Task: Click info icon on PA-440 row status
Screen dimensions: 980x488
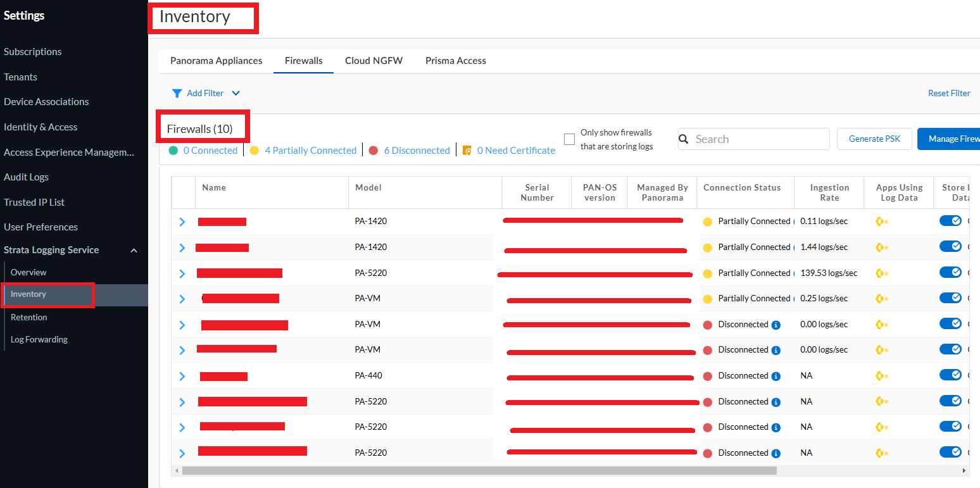Action: pyautogui.click(x=776, y=376)
